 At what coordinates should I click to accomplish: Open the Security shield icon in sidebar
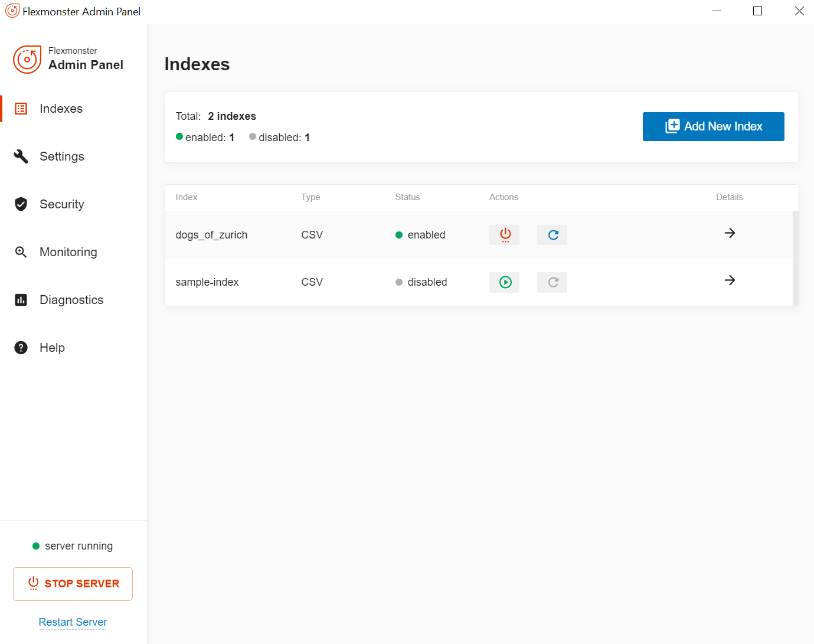[x=21, y=204]
